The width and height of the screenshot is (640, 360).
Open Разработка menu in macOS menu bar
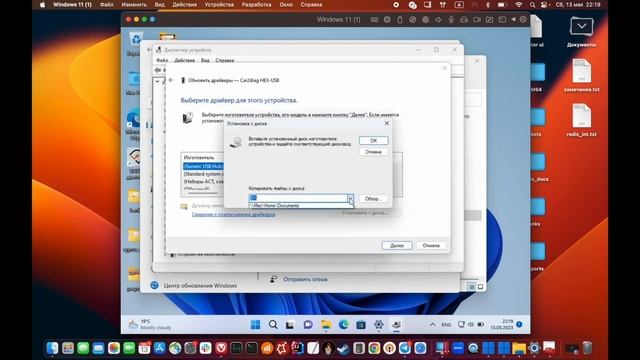pyautogui.click(x=256, y=5)
